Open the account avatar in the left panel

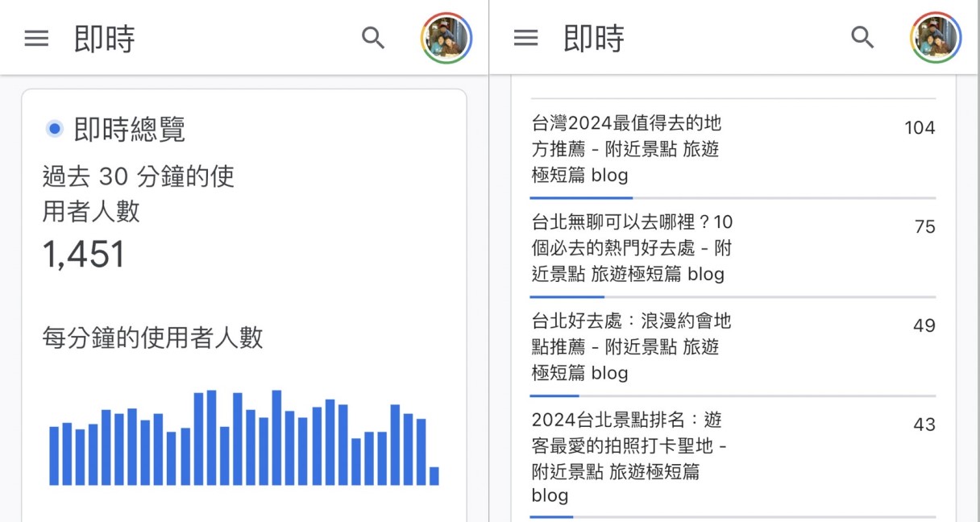(x=446, y=38)
